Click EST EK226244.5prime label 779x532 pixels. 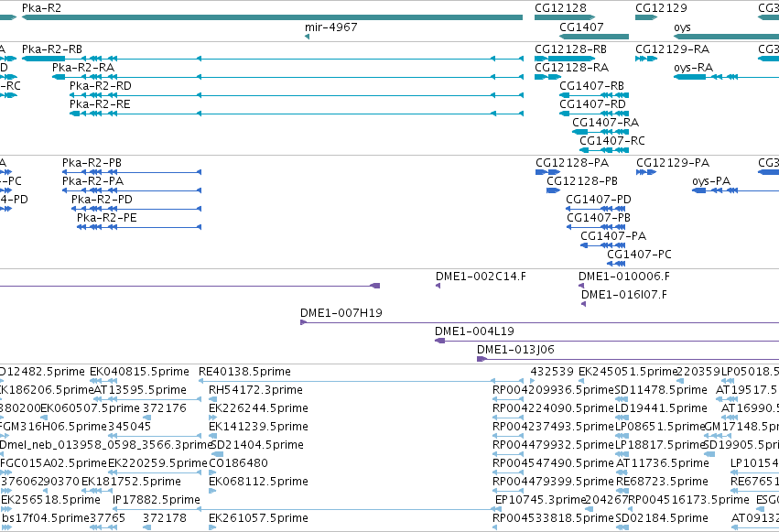point(258,408)
